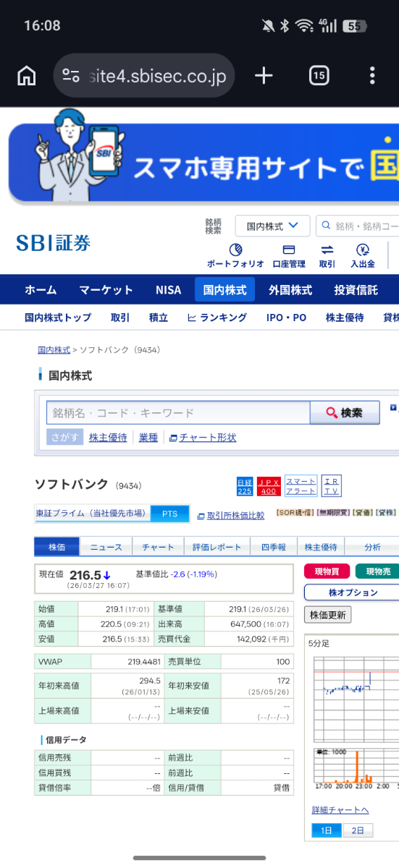Open 取引 in the sub navigation
399x868 pixels.
120,318
